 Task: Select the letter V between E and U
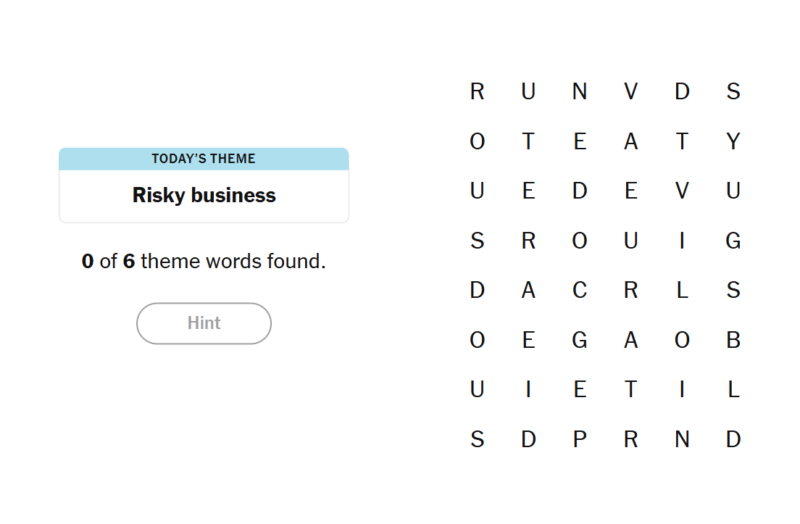(x=682, y=192)
